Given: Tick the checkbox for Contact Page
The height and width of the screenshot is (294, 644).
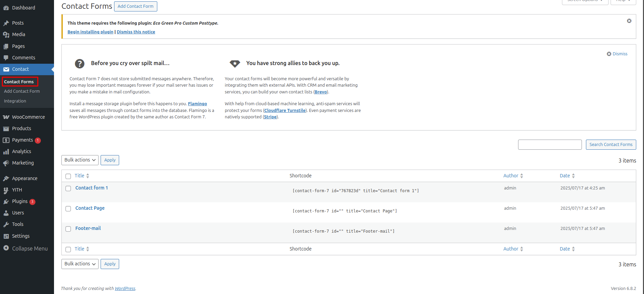Looking at the screenshot, I should 68,209.
